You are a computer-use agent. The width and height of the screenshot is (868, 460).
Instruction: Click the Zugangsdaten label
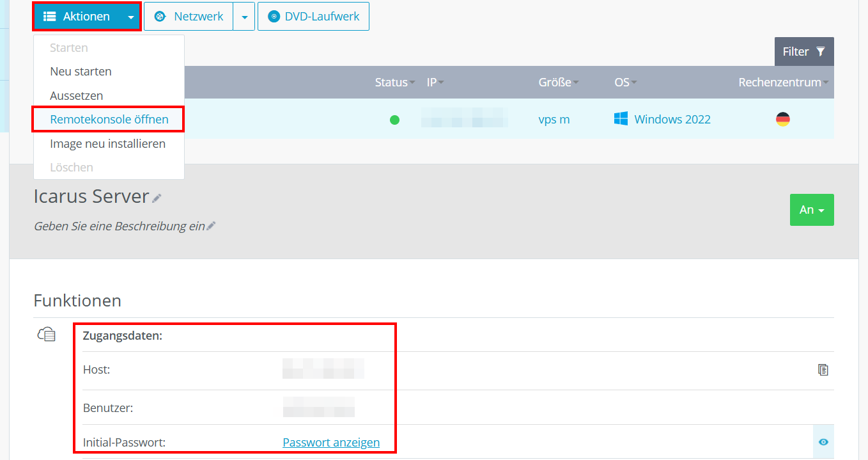coord(123,335)
